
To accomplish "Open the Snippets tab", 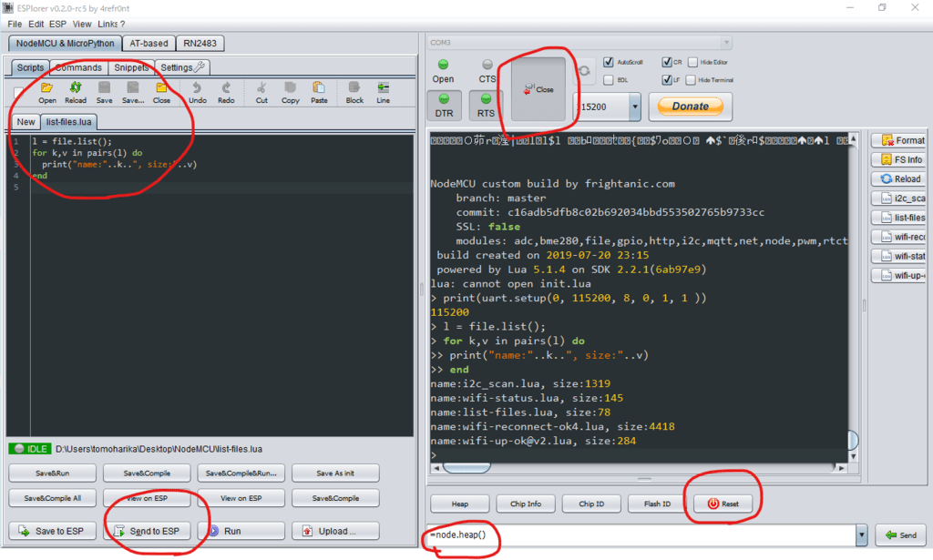I will [x=131, y=67].
